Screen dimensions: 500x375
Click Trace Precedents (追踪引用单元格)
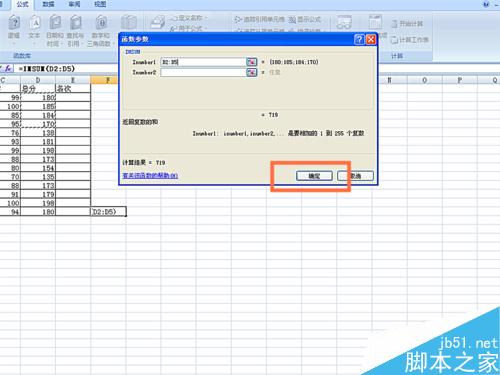click(x=259, y=19)
